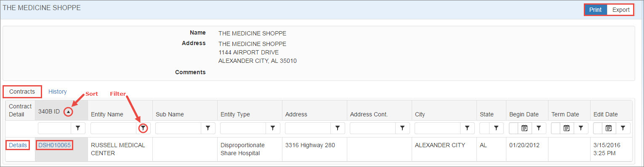644x167 pixels.
Task: Switch to the Contracts tab
Action: pyautogui.click(x=22, y=92)
